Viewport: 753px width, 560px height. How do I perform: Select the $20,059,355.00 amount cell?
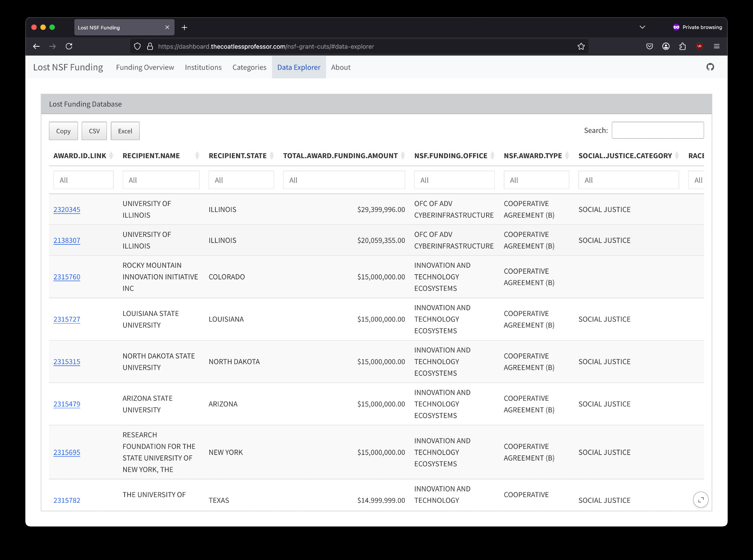pyautogui.click(x=381, y=240)
